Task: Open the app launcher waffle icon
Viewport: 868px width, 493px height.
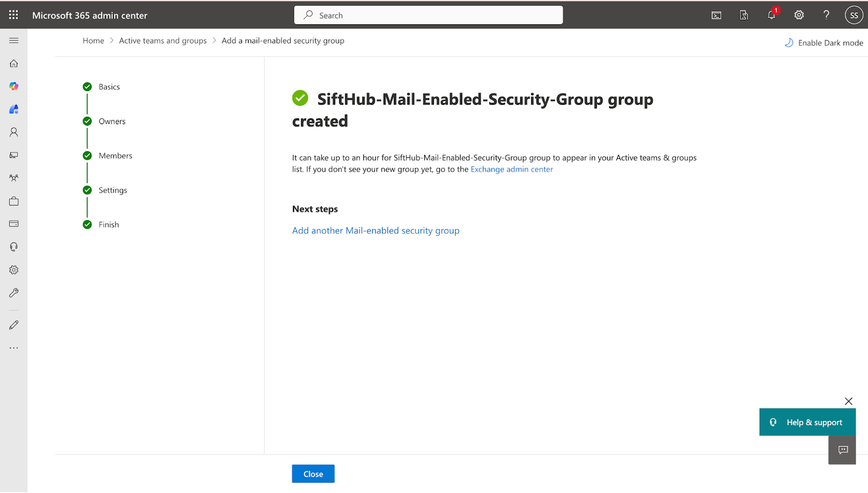Action: coord(14,15)
